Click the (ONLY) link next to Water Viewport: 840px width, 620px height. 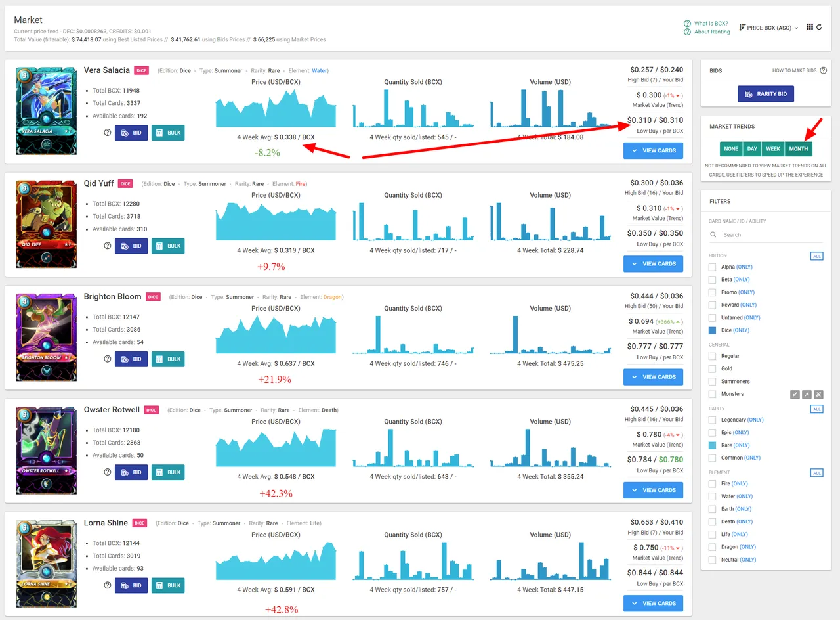point(745,497)
